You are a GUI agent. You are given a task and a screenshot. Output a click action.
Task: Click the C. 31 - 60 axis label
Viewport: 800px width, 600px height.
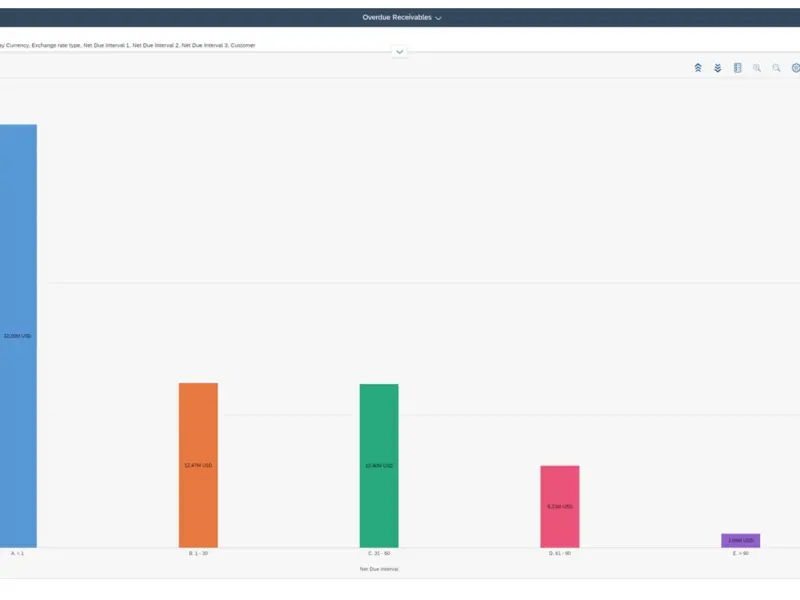379,553
